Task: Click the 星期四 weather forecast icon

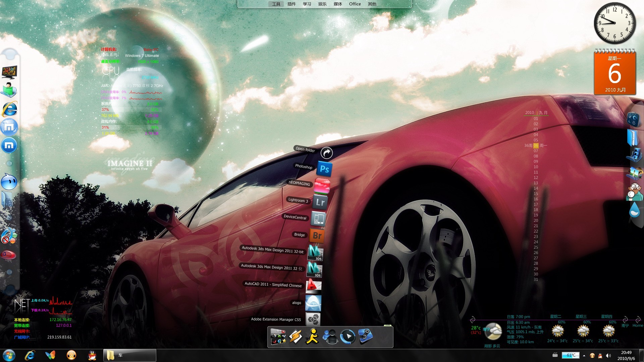Action: [608, 331]
